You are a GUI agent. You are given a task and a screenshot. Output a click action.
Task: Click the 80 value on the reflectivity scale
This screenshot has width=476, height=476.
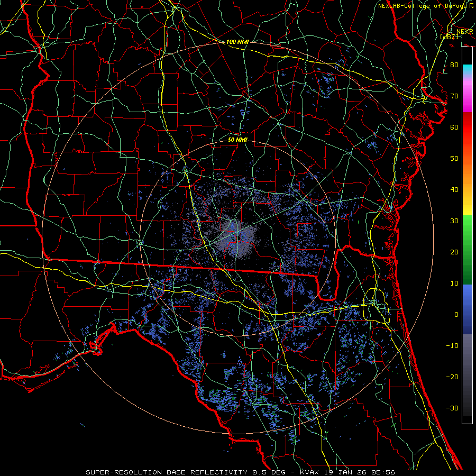[x=454, y=65]
